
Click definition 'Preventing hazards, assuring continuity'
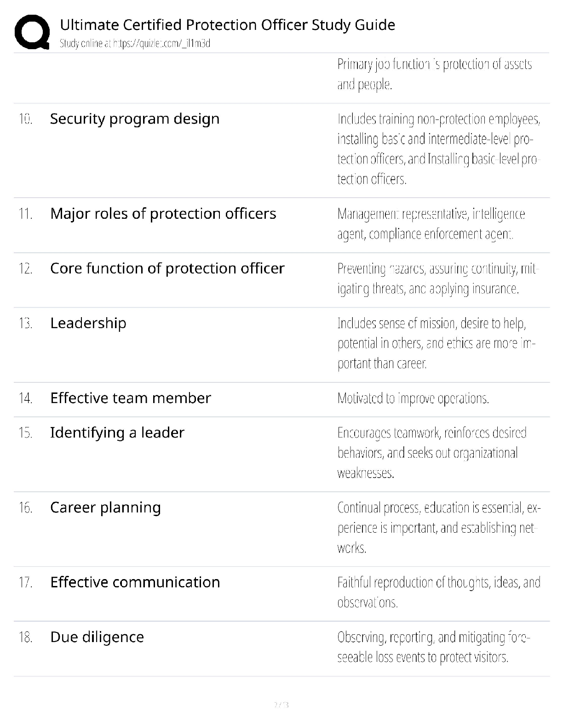coord(437,279)
